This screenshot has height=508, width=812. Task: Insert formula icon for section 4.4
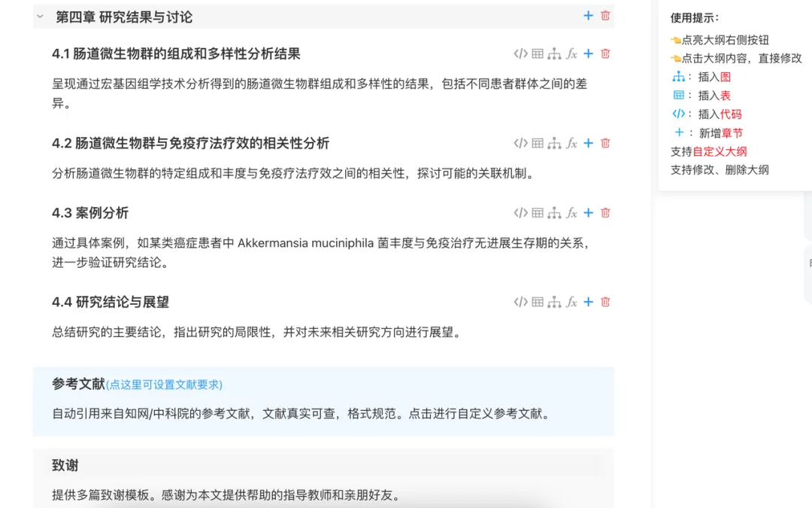click(571, 303)
